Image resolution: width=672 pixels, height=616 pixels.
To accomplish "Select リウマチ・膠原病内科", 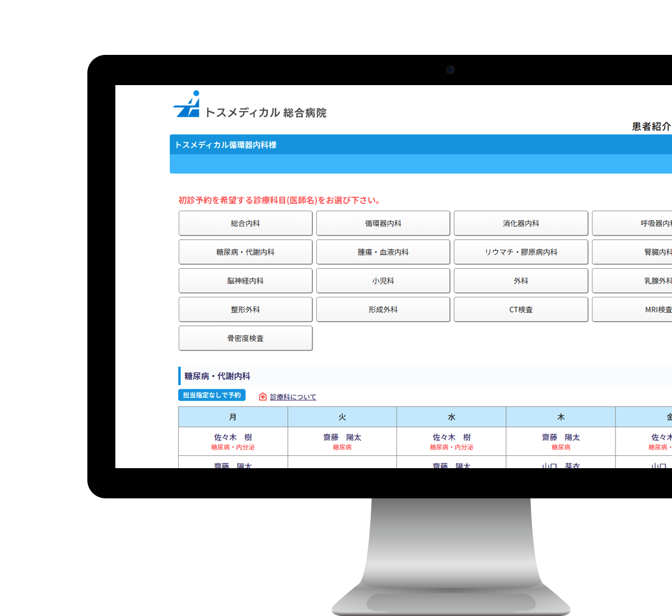I will point(521,251).
